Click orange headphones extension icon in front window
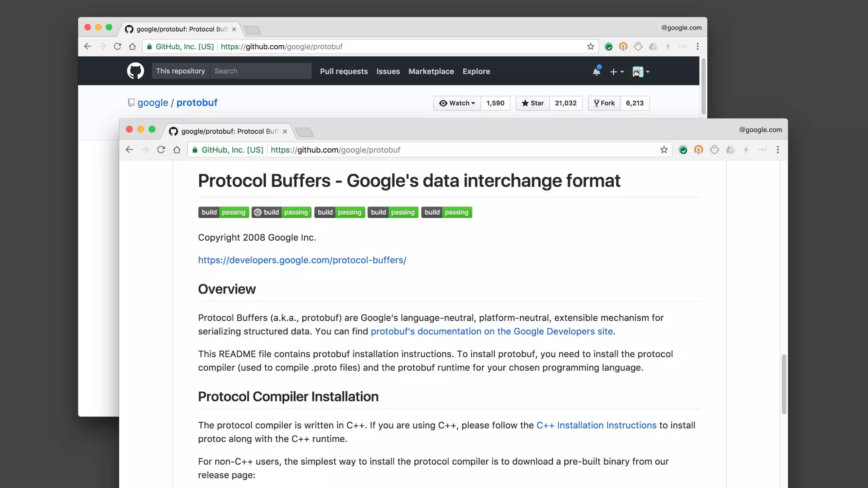 tap(698, 150)
